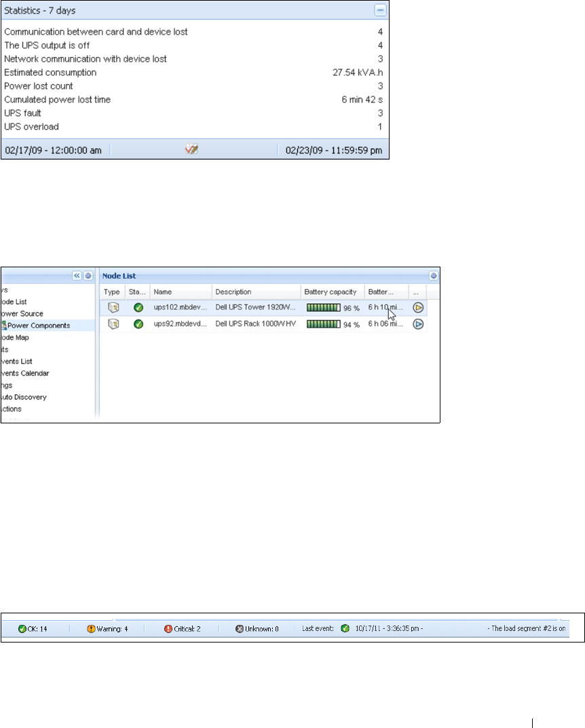
Task: Click the red Critical: 2 status icon
Action: coord(168,629)
